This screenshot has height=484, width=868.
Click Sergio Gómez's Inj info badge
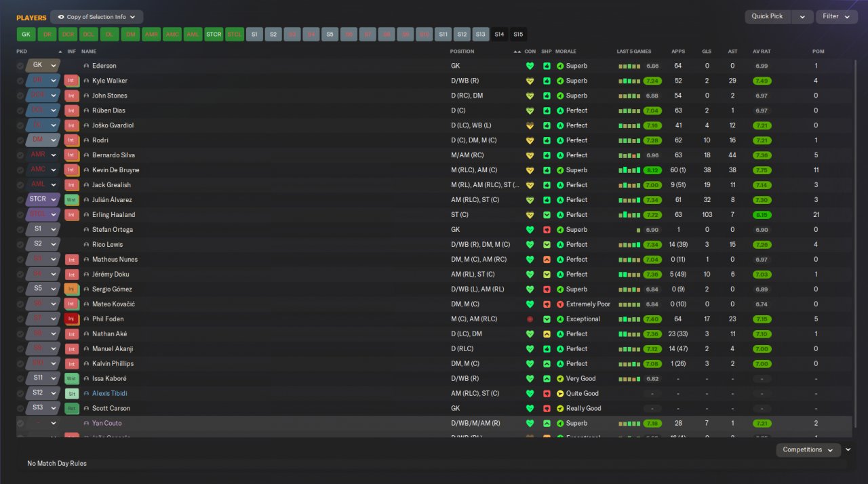click(71, 289)
